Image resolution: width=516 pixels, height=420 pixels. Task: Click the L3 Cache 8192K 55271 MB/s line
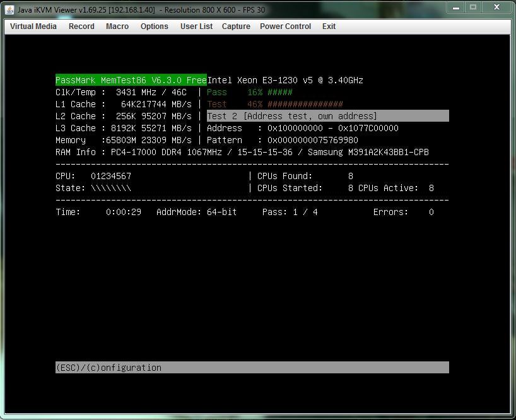(124, 128)
